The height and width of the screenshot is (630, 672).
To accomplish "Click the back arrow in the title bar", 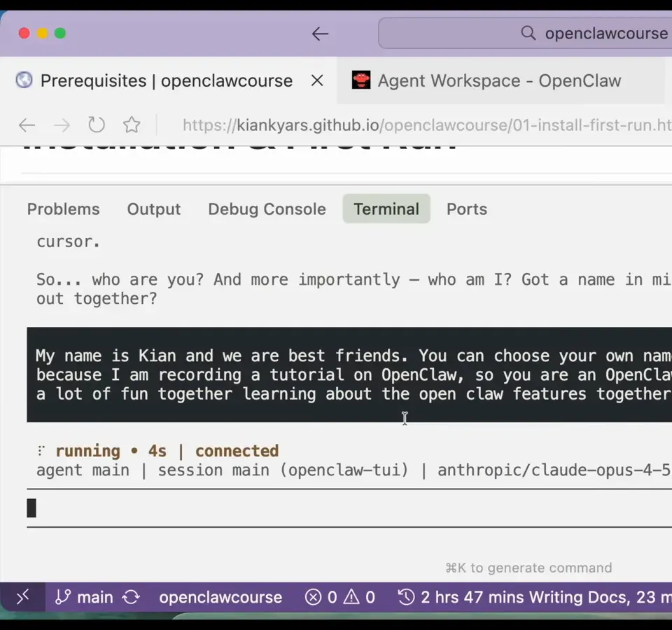I will click(x=320, y=34).
